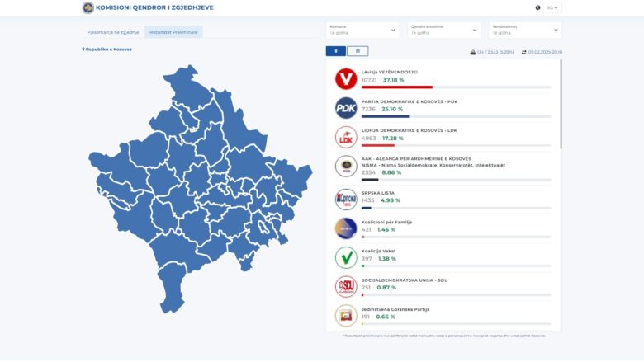Select the Rezultatet Preliminare tab
This screenshot has height=362, width=644.
point(173,32)
